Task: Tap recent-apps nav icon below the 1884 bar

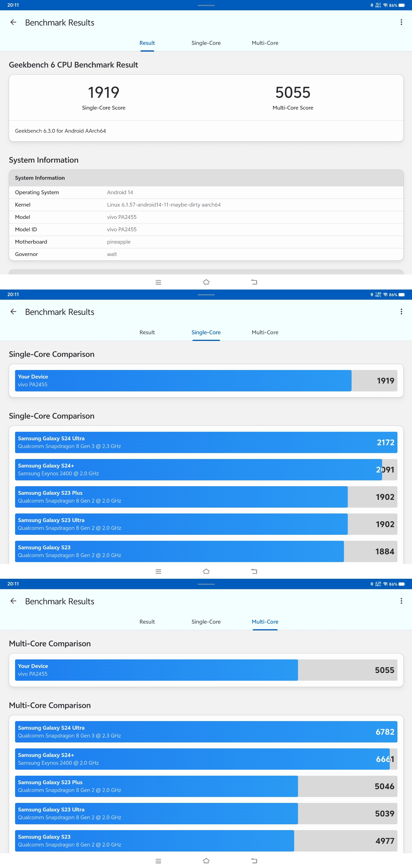Action: tap(158, 572)
